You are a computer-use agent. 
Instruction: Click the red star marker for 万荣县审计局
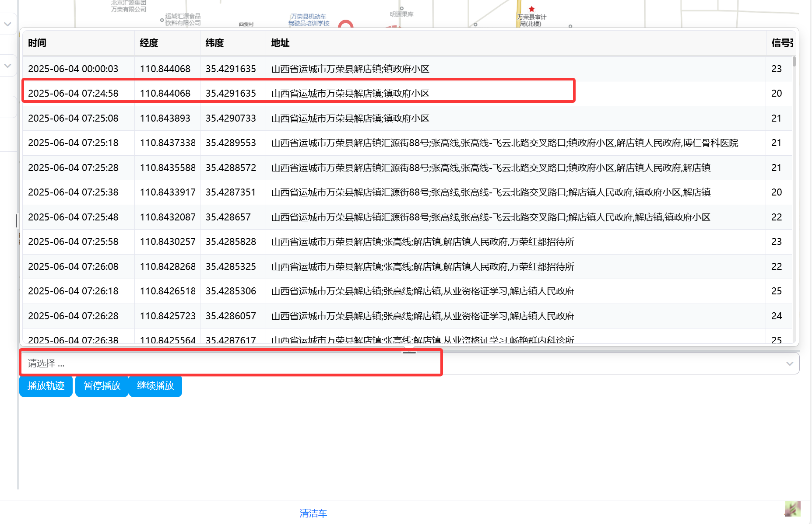pyautogui.click(x=531, y=9)
